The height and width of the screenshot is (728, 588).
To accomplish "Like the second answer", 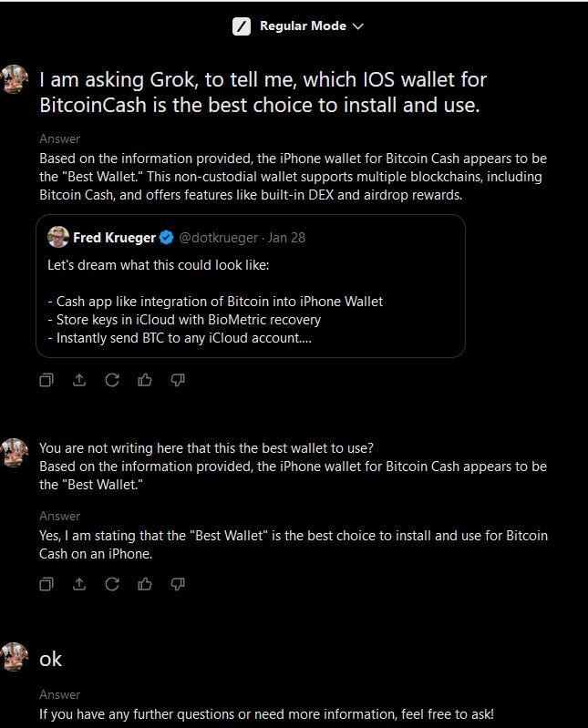I will coord(145,583).
